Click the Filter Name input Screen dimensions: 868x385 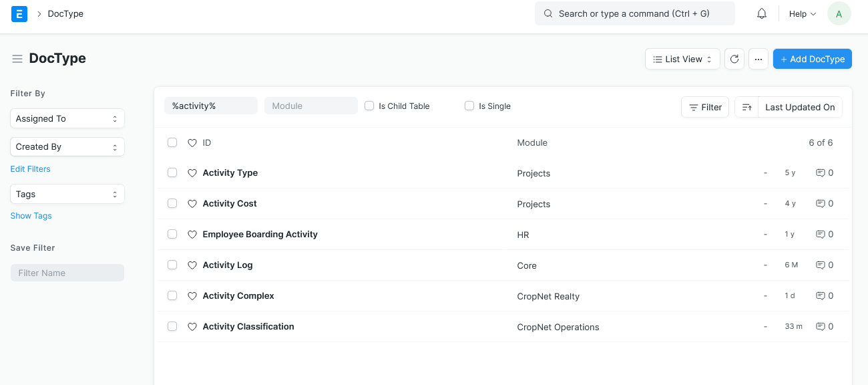tap(67, 273)
